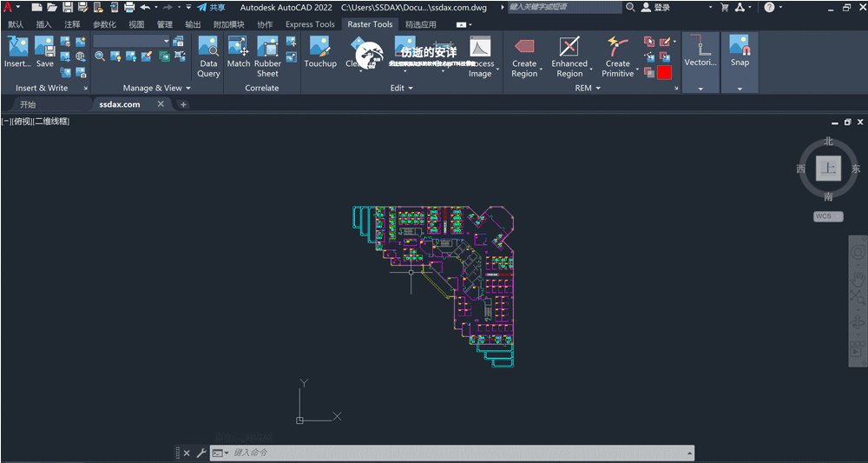Click the Help question mark icon
Screen dimensions: 868x463
pos(769,8)
